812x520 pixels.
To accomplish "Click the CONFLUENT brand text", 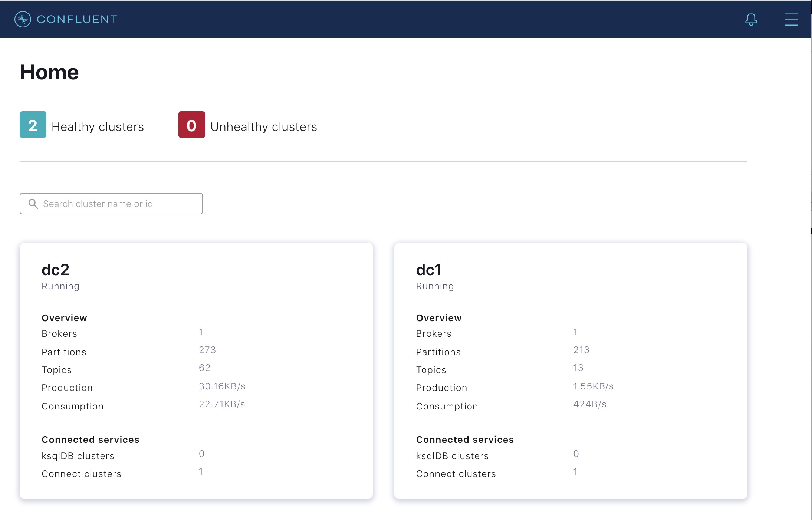I will click(x=77, y=19).
